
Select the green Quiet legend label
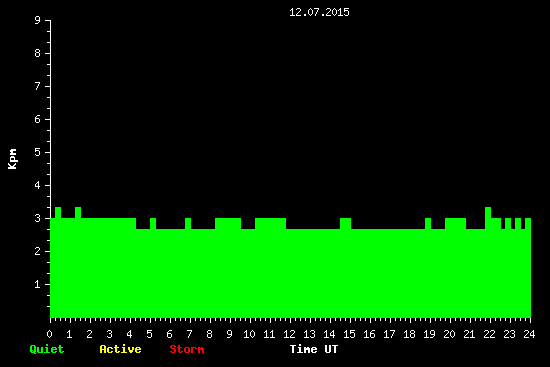[47, 349]
